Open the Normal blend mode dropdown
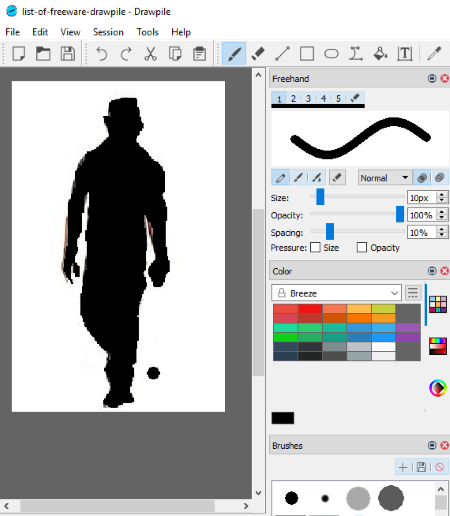 coord(385,178)
